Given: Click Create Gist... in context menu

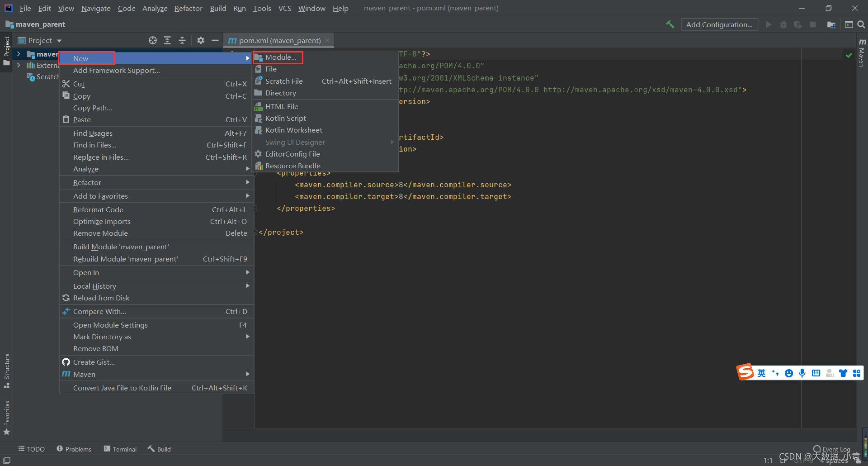Looking at the screenshot, I should [x=156, y=362].
